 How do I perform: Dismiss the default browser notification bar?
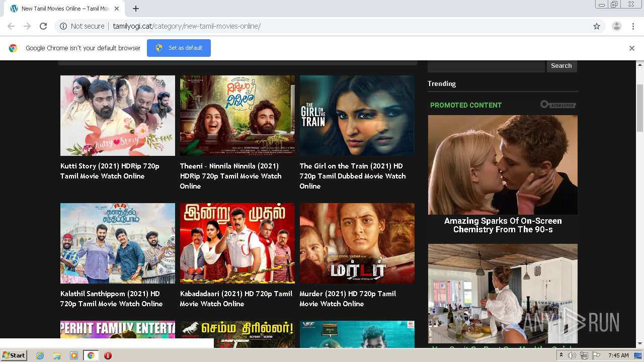[x=632, y=48]
